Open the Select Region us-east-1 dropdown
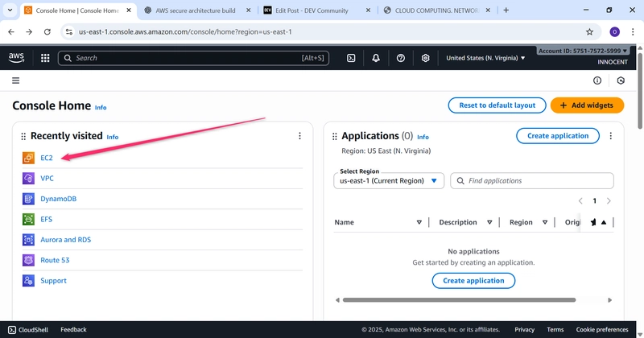This screenshot has width=644, height=338. 389,181
